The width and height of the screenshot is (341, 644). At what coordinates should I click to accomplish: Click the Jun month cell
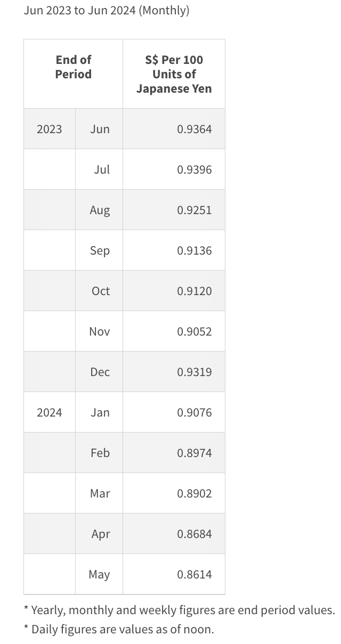100,129
